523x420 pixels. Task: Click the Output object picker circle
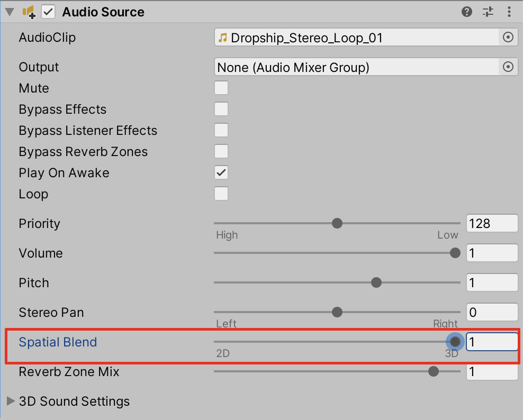pyautogui.click(x=508, y=67)
